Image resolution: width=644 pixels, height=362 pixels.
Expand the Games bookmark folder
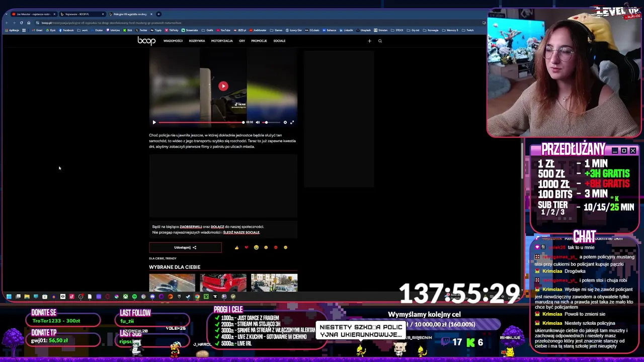click(276, 30)
